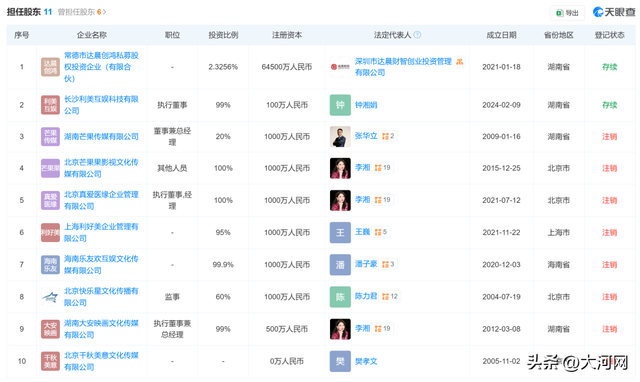Click badge 19 in 北京芒果果 row
The width and height of the screenshot is (640, 382).
coord(383,167)
